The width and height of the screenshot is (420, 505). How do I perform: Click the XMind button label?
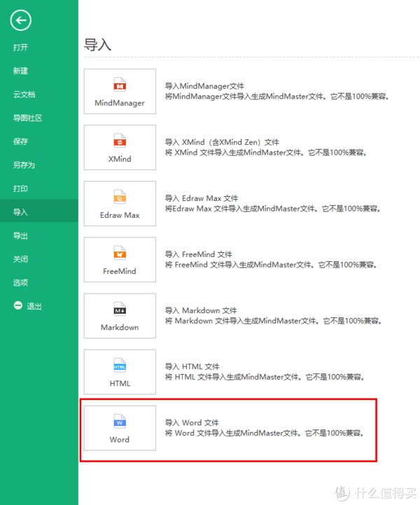[x=120, y=159]
